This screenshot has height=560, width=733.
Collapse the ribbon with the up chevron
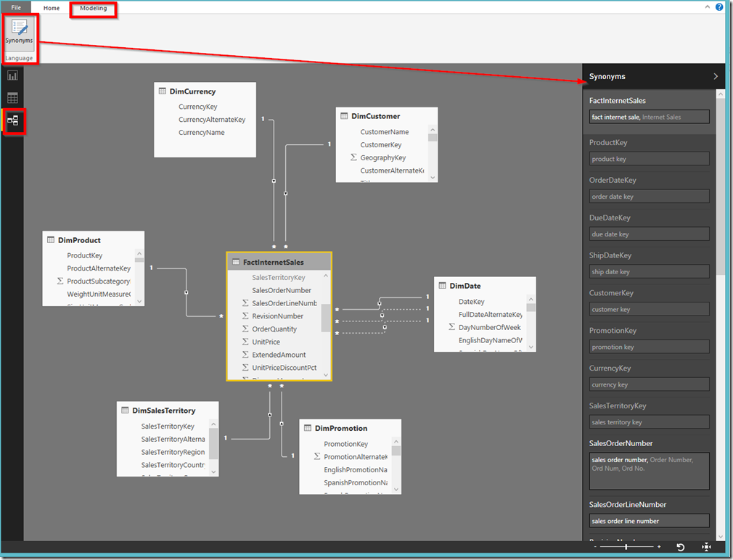[708, 7]
